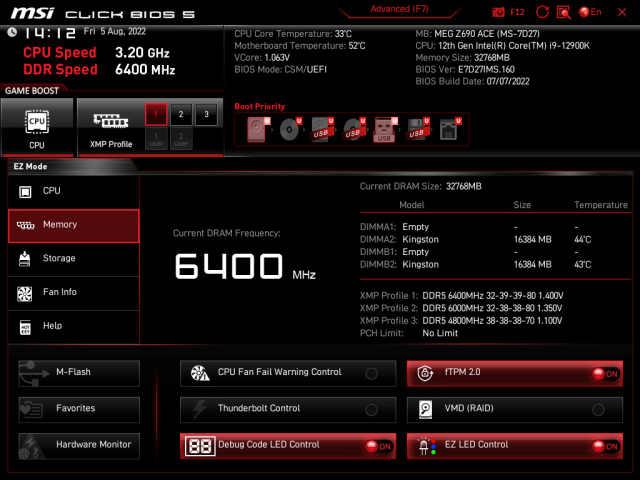Toggle CPU Fan Fail Warning Control
The width and height of the screenshot is (640, 480).
(x=288, y=373)
